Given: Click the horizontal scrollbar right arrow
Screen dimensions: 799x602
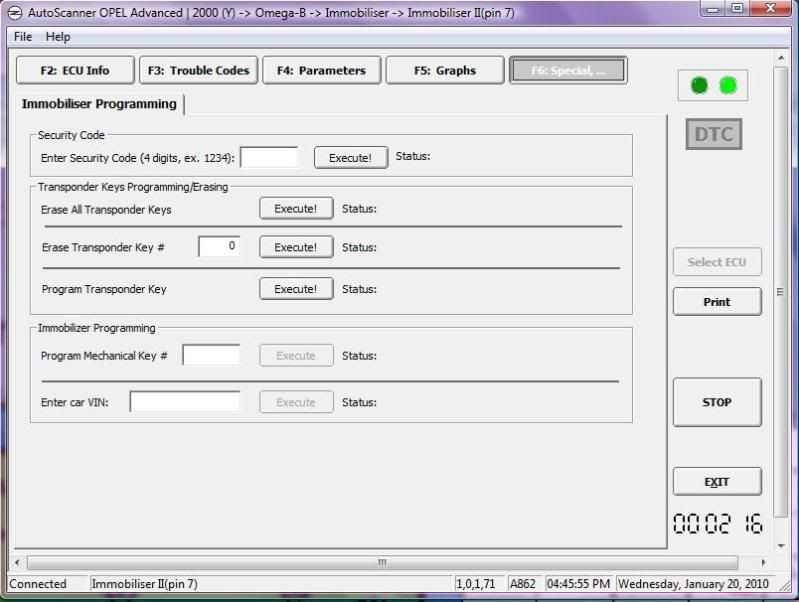Looking at the screenshot, I should pos(763,562).
